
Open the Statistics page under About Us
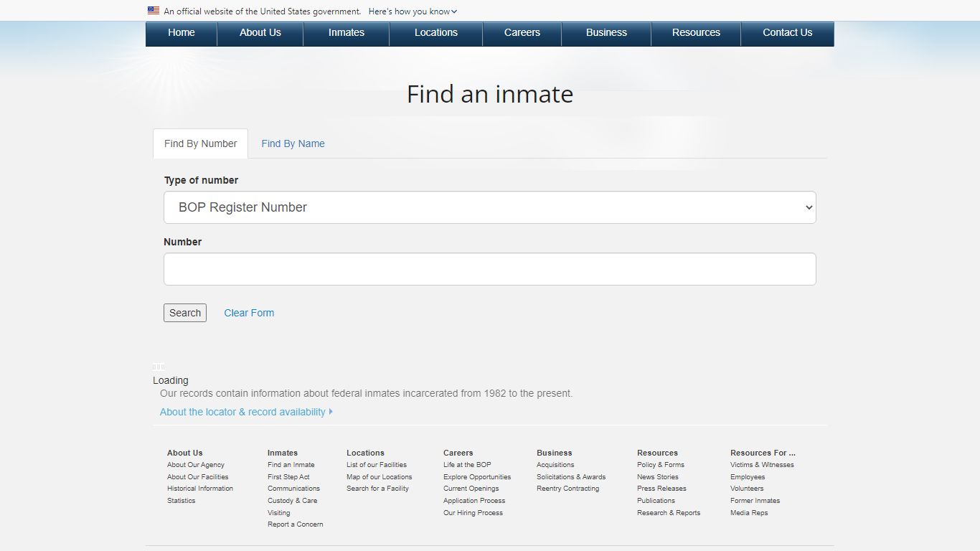181,501
